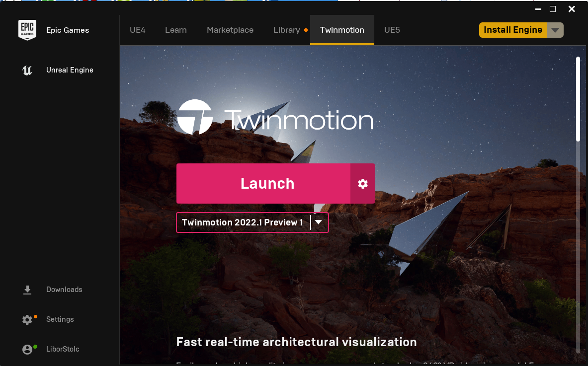Open Downloads in the sidebar
Image resolution: width=588 pixels, height=366 pixels.
click(x=64, y=290)
